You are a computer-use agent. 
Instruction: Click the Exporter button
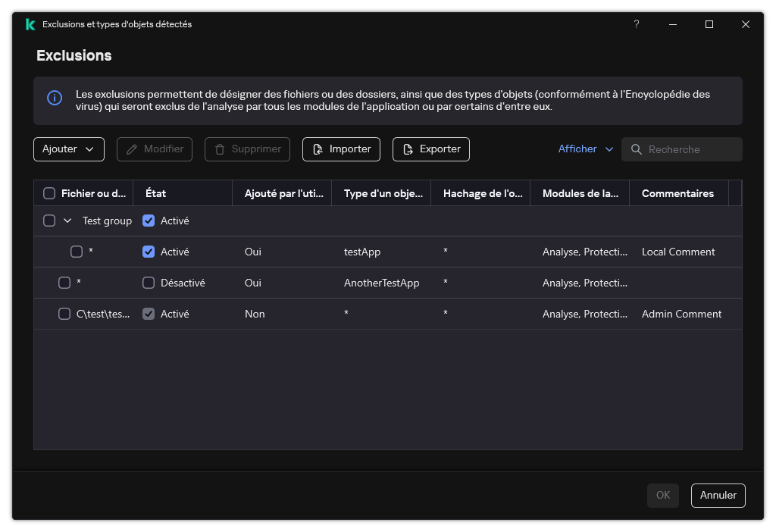(431, 149)
